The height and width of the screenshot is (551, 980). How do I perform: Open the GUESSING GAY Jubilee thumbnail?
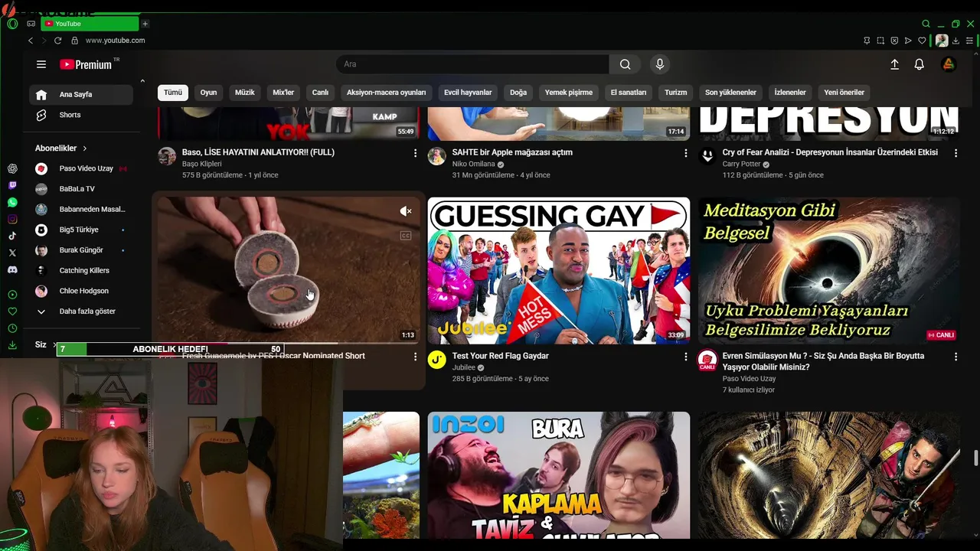[559, 271]
